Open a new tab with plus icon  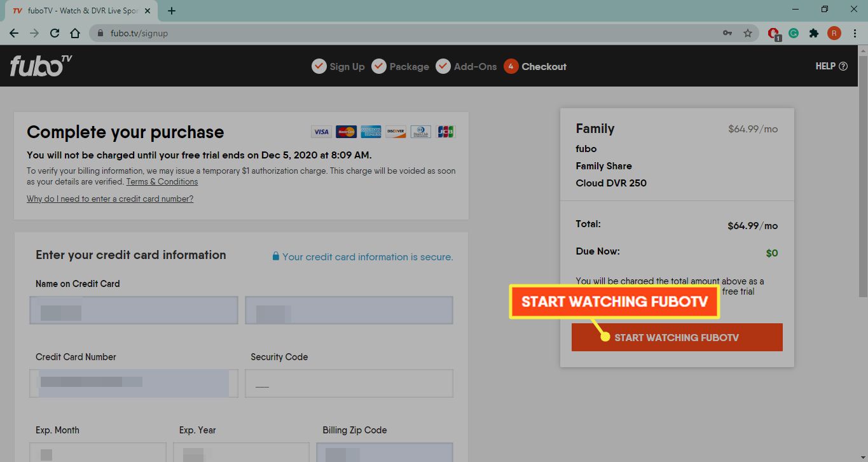(x=172, y=11)
